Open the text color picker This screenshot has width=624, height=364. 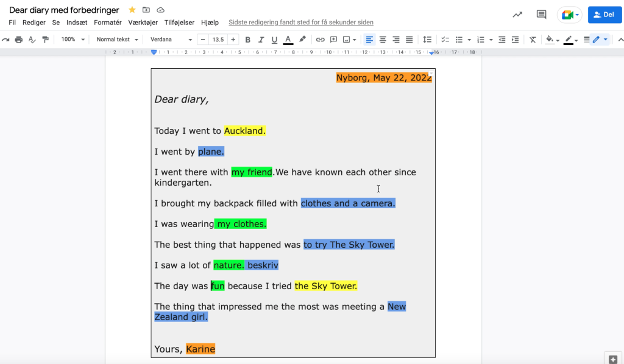point(288,40)
